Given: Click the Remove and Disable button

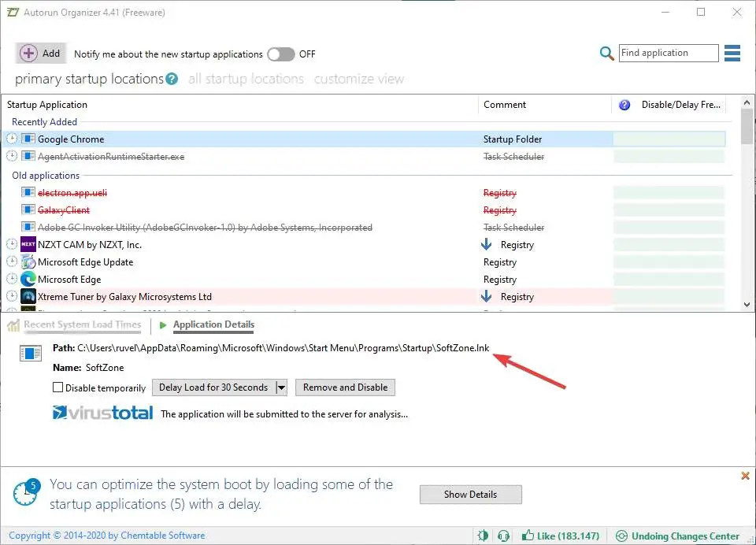Looking at the screenshot, I should click(x=345, y=387).
